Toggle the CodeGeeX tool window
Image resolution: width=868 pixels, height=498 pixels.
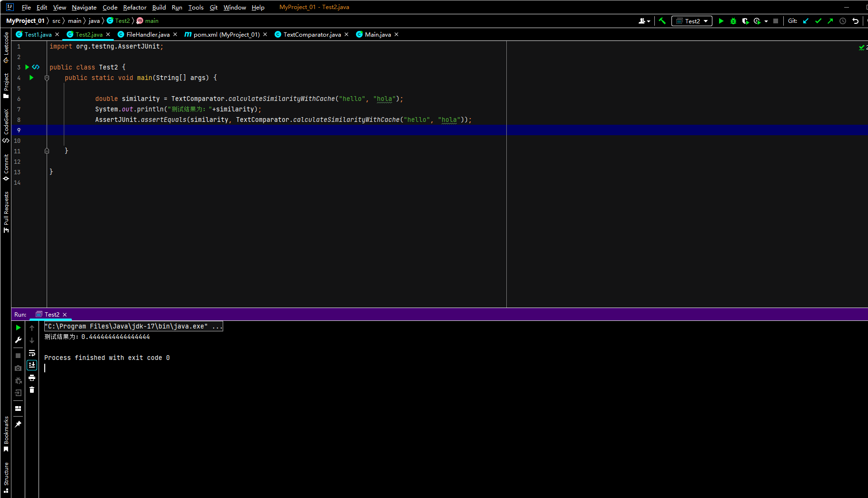[x=6, y=126]
